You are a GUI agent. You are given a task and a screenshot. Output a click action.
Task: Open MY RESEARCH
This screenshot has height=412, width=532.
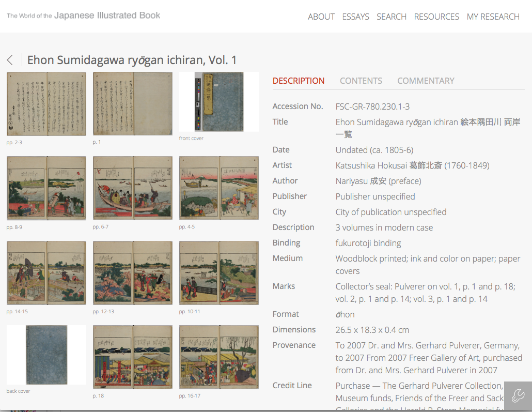pyautogui.click(x=493, y=17)
